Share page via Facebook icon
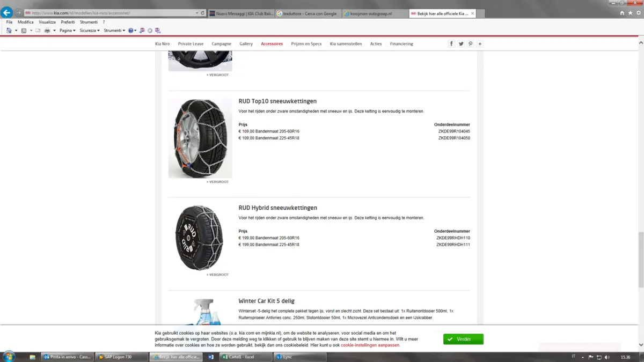This screenshot has height=362, width=644. 451,44
